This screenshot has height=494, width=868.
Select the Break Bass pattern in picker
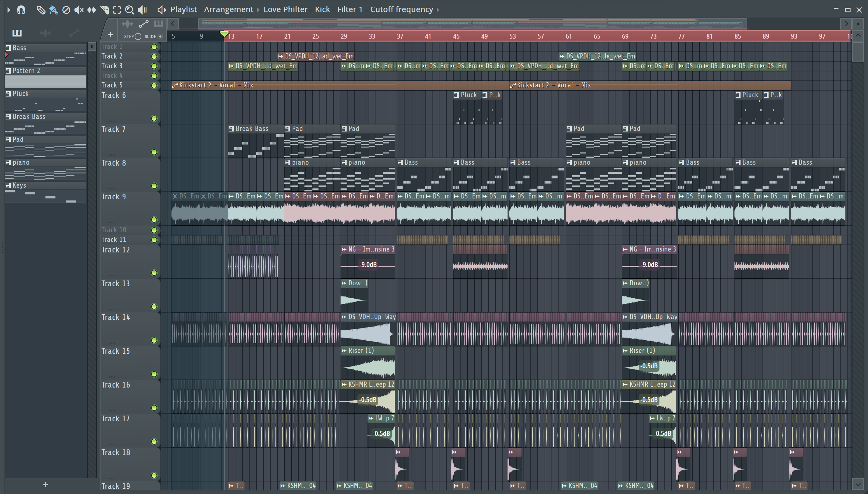pyautogui.click(x=46, y=123)
